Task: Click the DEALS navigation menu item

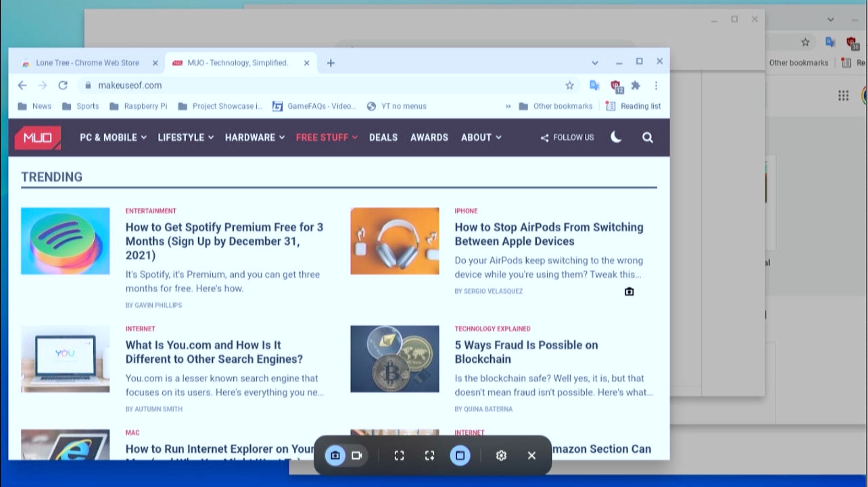Action: pos(383,137)
